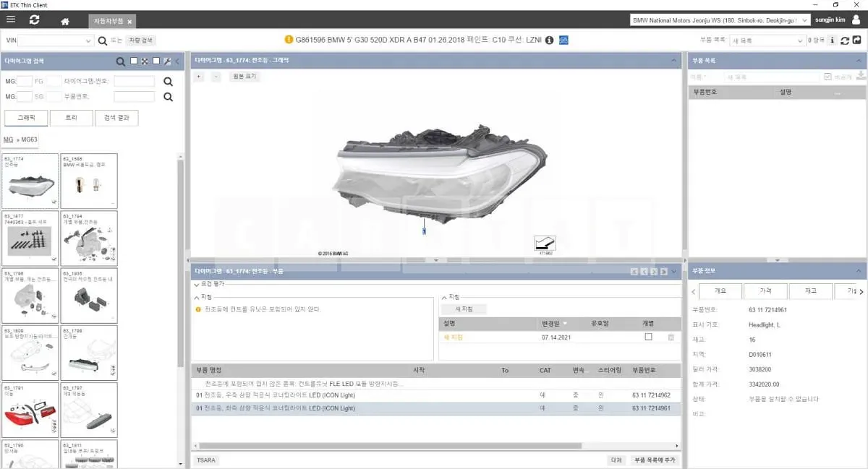Click the 새 지침 button

point(464,309)
